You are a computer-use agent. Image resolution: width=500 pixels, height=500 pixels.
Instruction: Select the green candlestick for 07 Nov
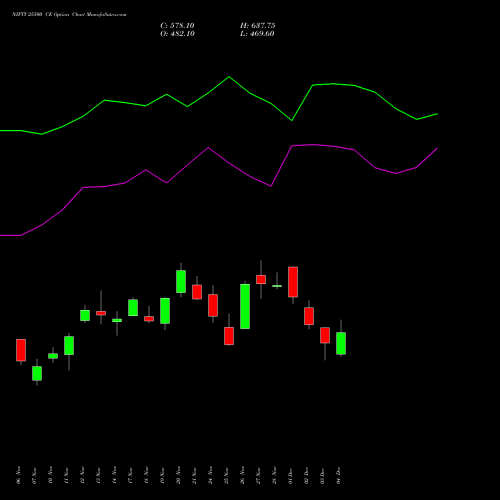click(x=37, y=373)
